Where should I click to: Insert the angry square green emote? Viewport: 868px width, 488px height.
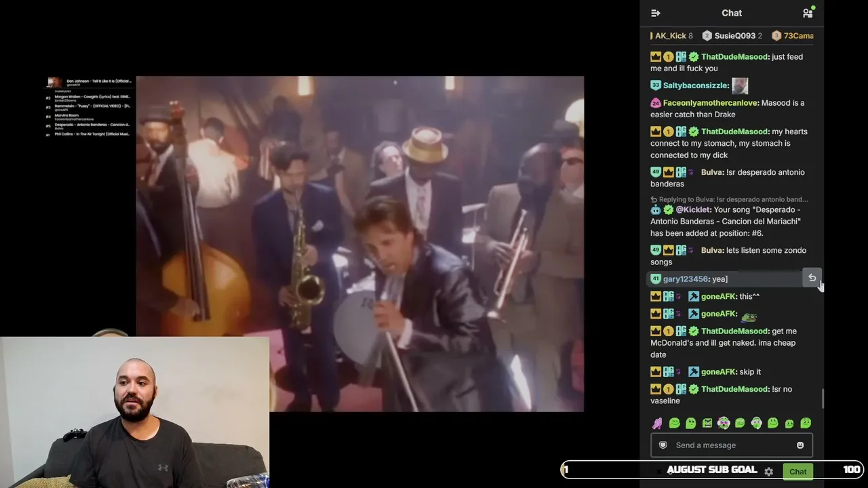coord(707,424)
